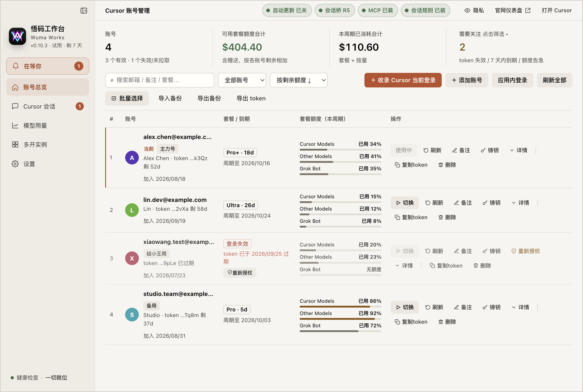
Task: Click the copy token icon in xiaowang row
Action: (432, 265)
